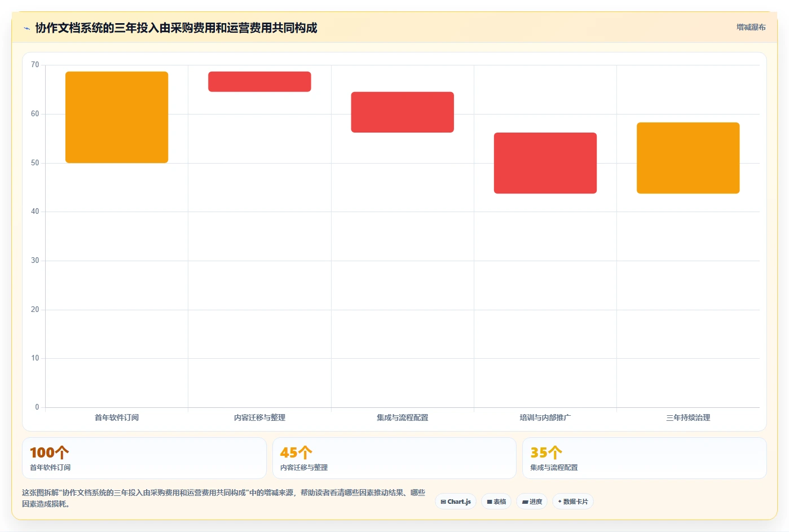Viewport: 789px width, 532px height.
Task: Click the 集成与流程配置 axis label
Action: click(x=403, y=417)
